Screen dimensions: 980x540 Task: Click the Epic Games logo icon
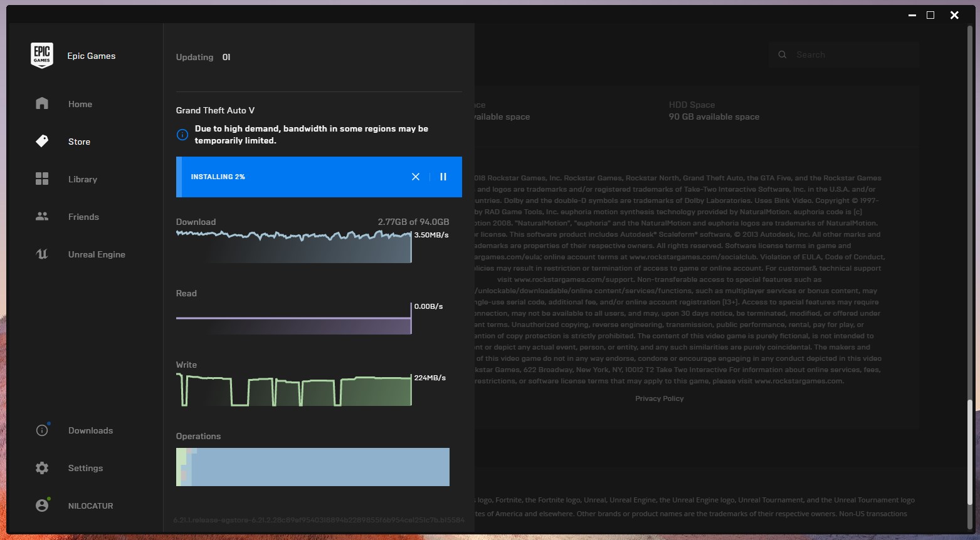tap(42, 55)
